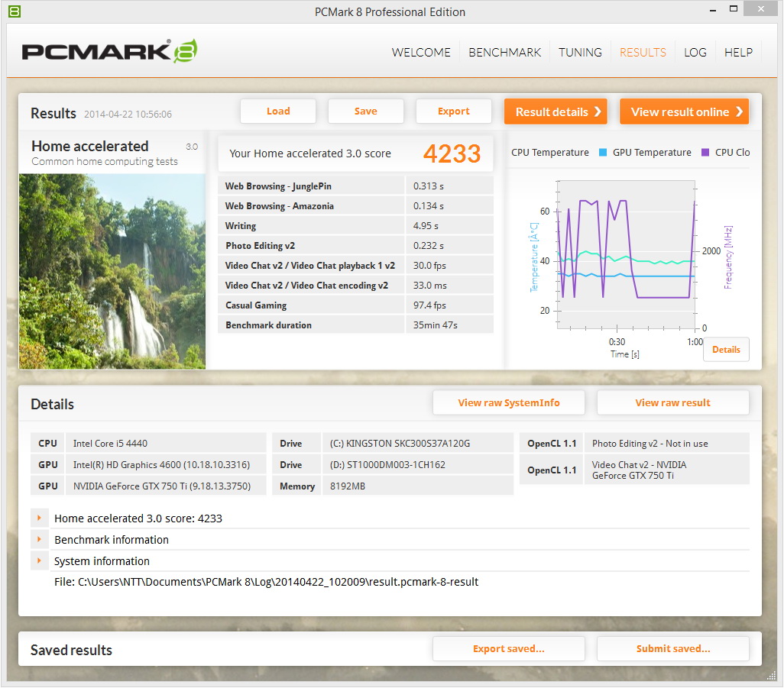
Task: Click the Writing test row
Action: tap(355, 225)
